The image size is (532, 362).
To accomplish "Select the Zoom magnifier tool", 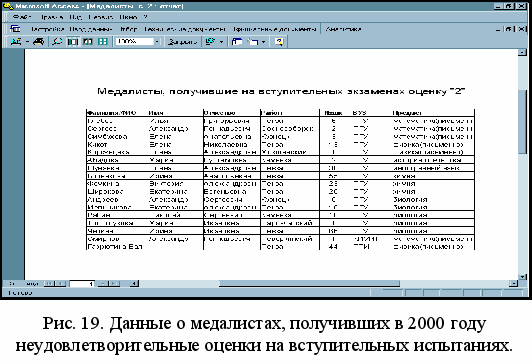I will point(57,41).
